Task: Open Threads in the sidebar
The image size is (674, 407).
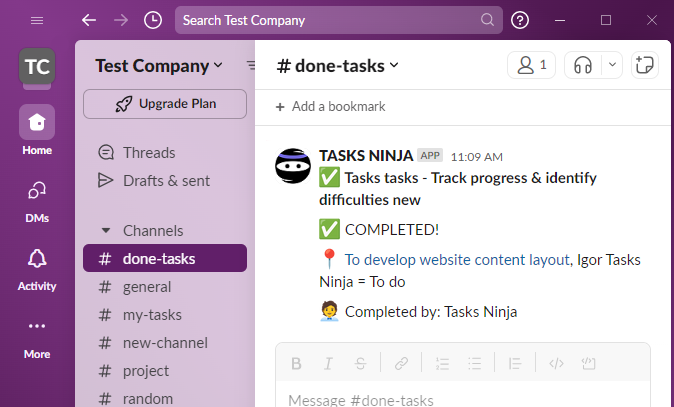Action: [148, 153]
